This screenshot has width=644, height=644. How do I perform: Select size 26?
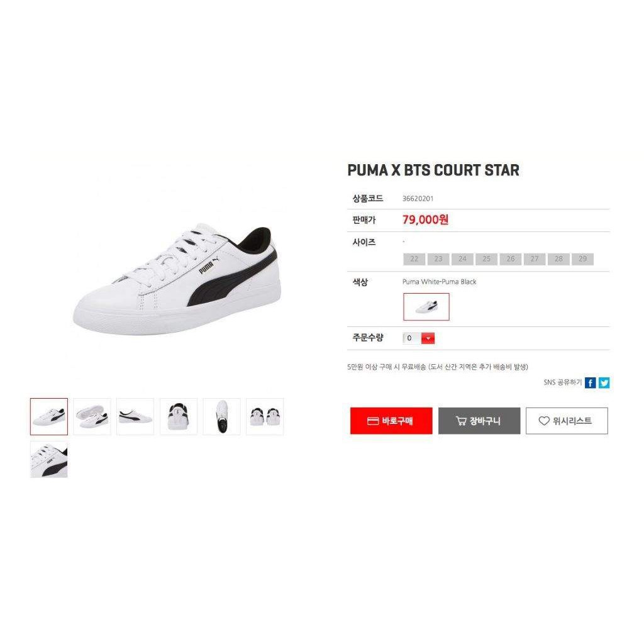tap(511, 258)
